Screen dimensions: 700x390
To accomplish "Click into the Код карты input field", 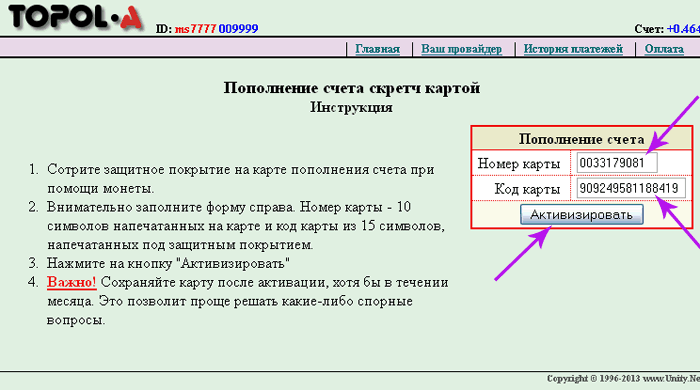I will (x=631, y=188).
